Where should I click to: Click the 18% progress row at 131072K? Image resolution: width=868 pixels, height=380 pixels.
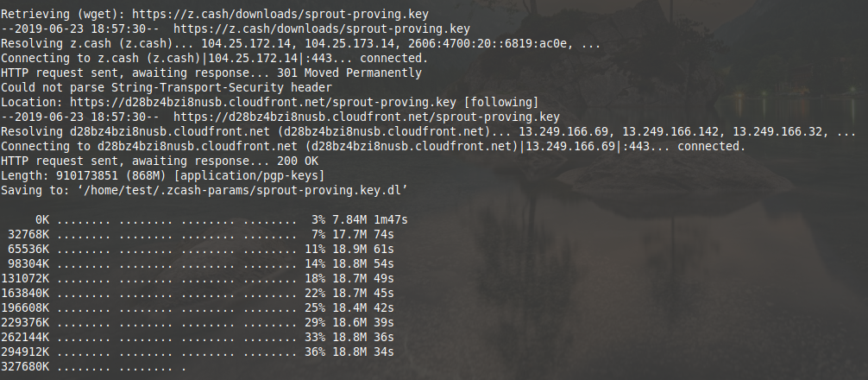click(x=197, y=279)
